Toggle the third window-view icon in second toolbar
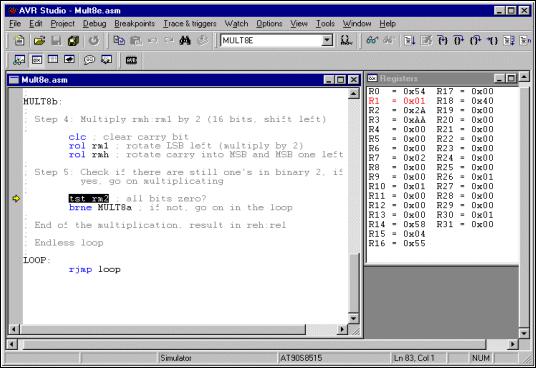Viewport: 536px width, 368px height. (x=53, y=60)
